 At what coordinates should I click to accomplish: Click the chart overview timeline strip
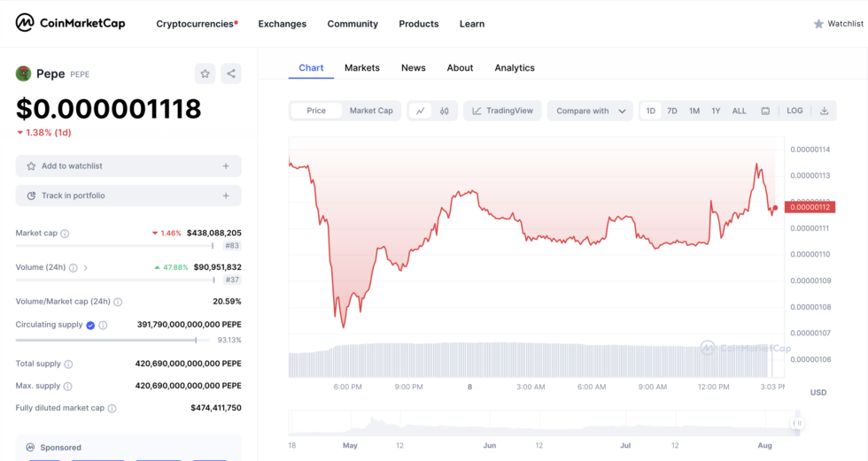click(545, 424)
